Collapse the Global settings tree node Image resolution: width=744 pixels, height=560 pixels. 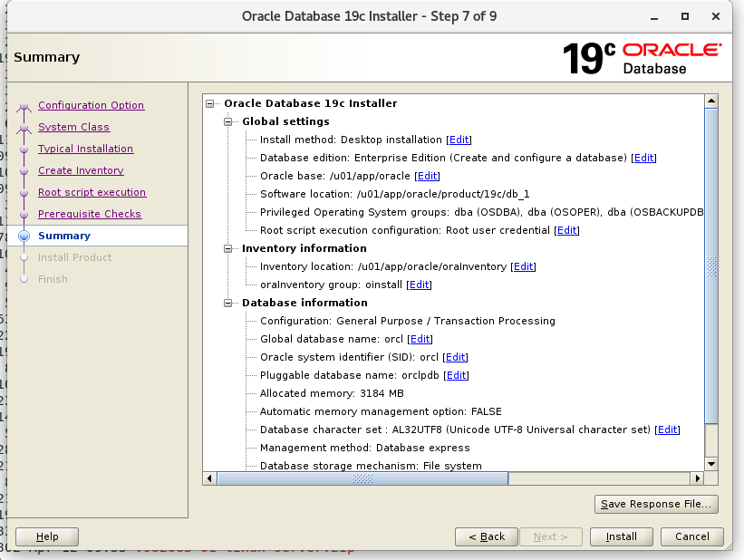pos(227,121)
